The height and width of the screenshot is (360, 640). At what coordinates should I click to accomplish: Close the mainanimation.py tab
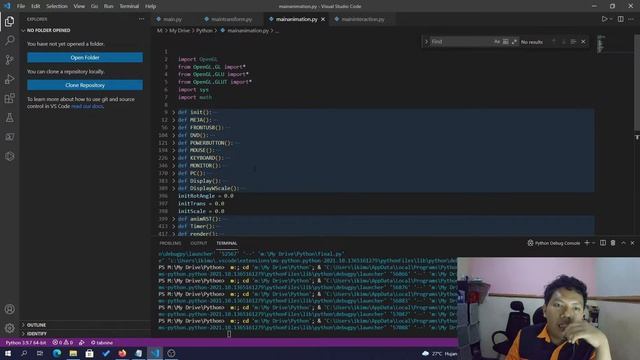click(323, 19)
